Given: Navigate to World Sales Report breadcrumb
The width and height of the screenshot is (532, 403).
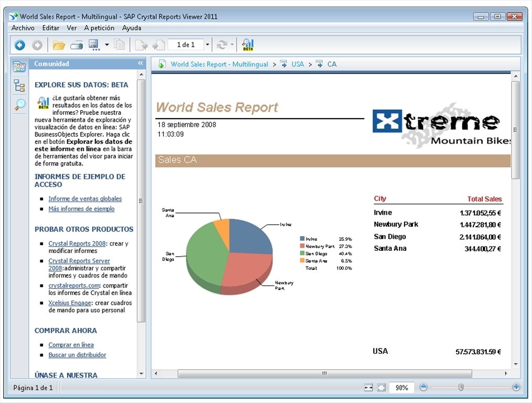Looking at the screenshot, I should (219, 64).
